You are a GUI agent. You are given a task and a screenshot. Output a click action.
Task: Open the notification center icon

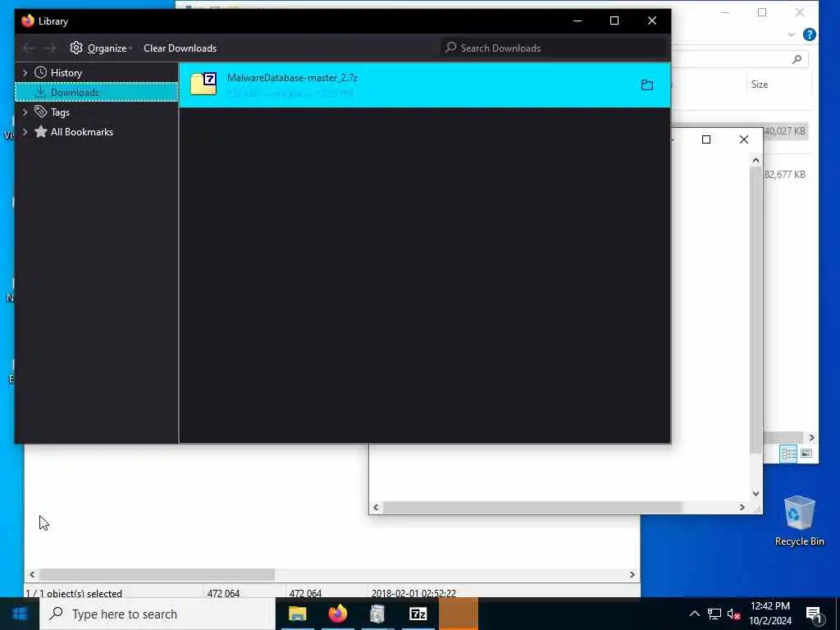pyautogui.click(x=813, y=614)
